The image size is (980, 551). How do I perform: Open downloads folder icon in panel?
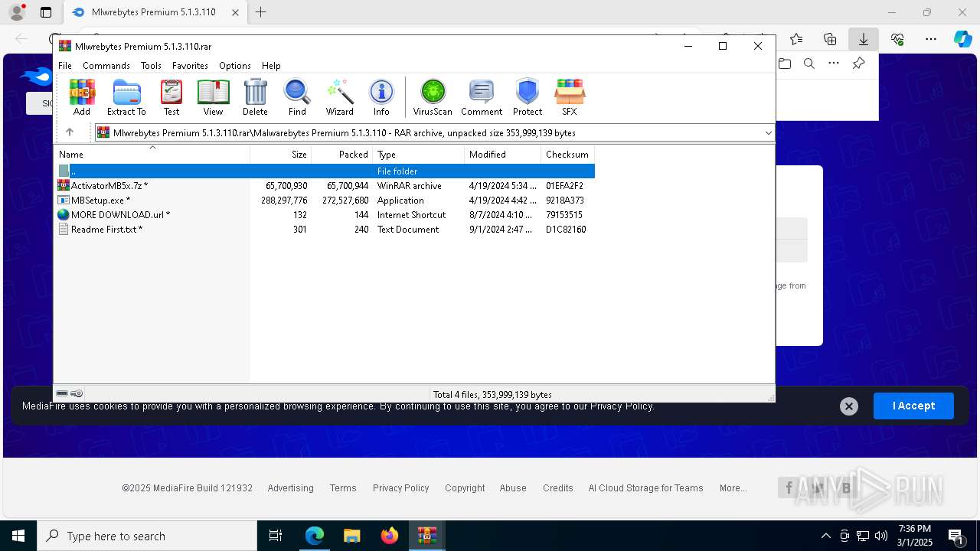click(x=785, y=64)
